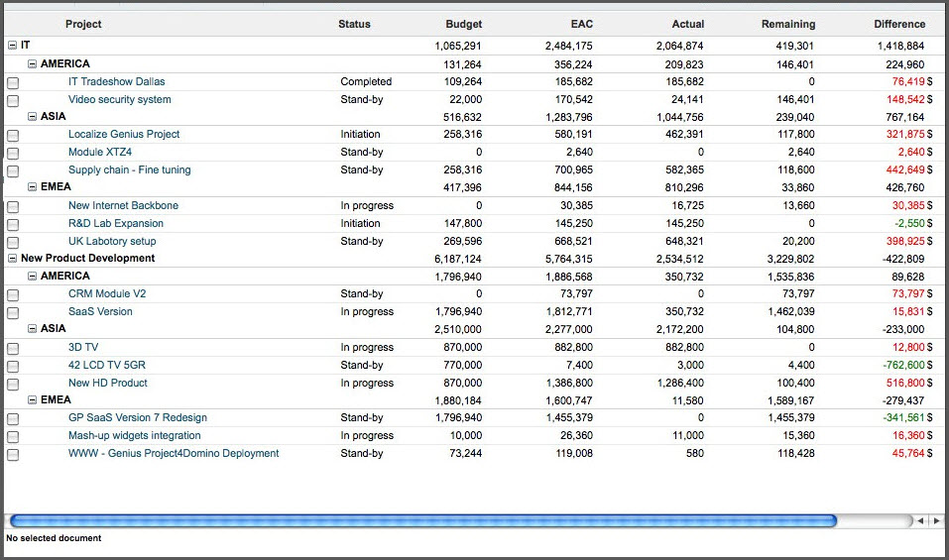This screenshot has width=949, height=560.
Task: Sort by the Remaining column header
Action: (x=788, y=24)
